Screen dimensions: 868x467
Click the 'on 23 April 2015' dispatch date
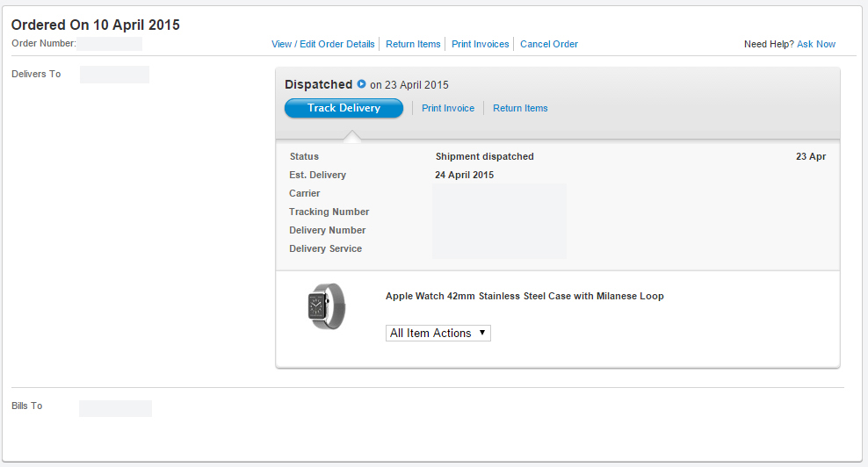(409, 85)
